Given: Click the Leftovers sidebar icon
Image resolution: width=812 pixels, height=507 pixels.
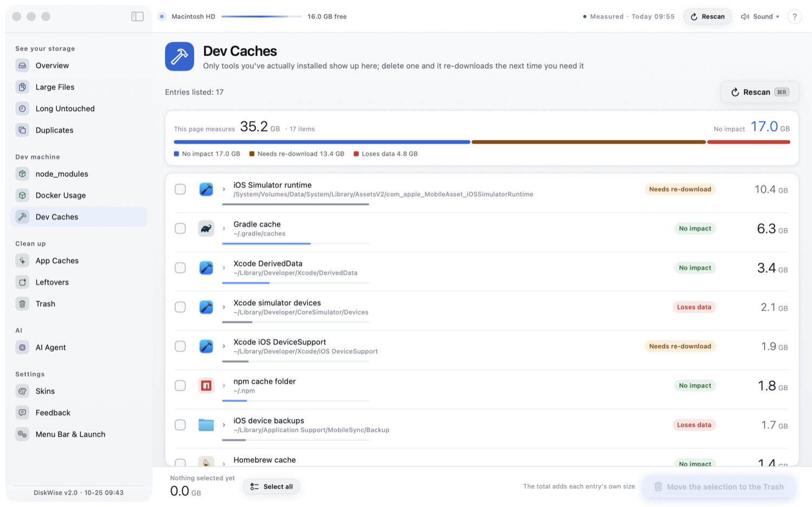Looking at the screenshot, I should pos(22,282).
